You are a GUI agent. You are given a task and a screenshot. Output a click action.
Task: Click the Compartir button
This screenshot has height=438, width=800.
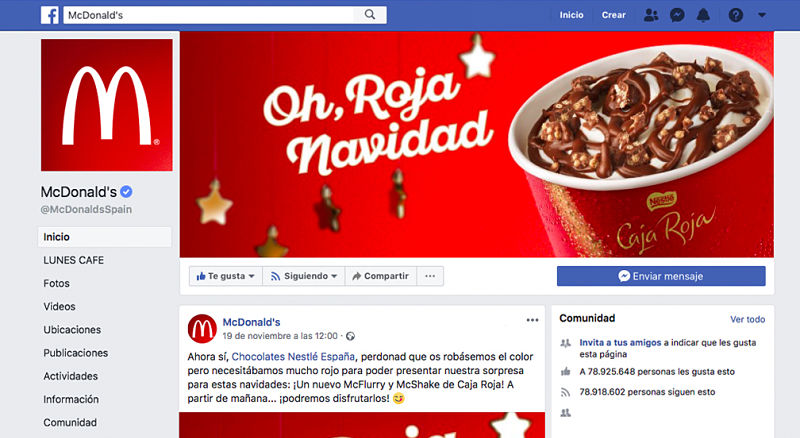pyautogui.click(x=381, y=276)
